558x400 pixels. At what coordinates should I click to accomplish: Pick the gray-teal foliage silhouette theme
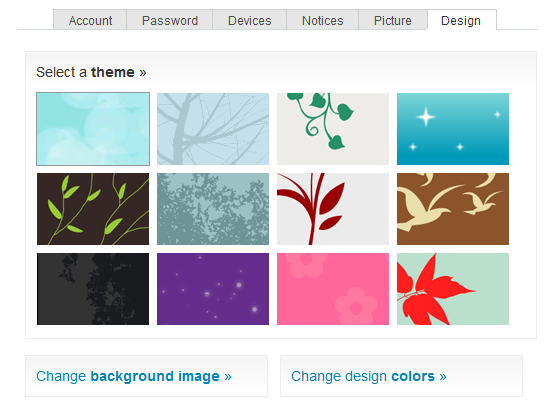click(213, 209)
